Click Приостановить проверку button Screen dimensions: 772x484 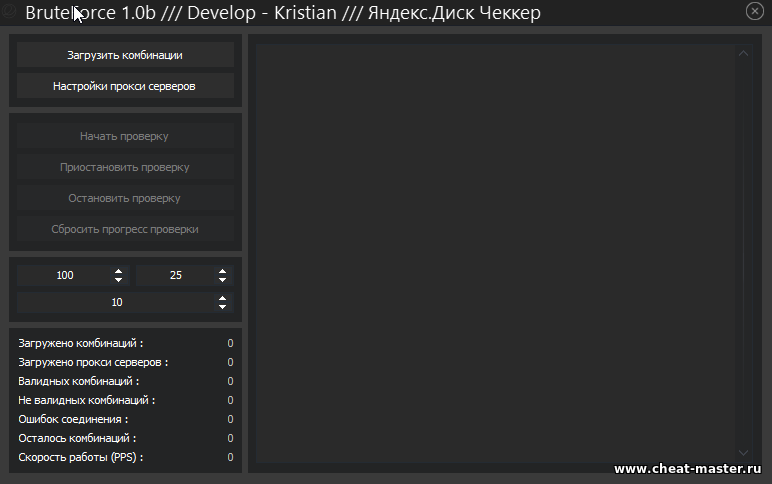(x=125, y=167)
